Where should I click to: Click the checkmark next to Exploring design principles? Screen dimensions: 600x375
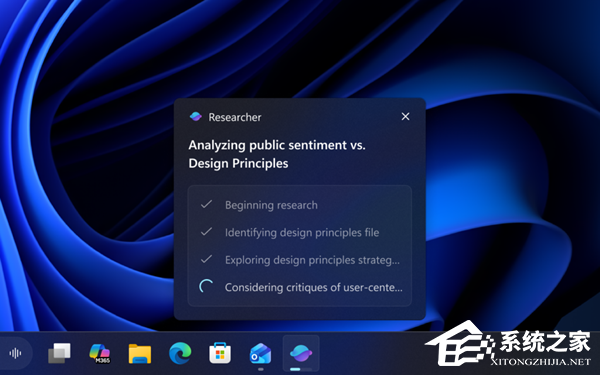click(206, 259)
